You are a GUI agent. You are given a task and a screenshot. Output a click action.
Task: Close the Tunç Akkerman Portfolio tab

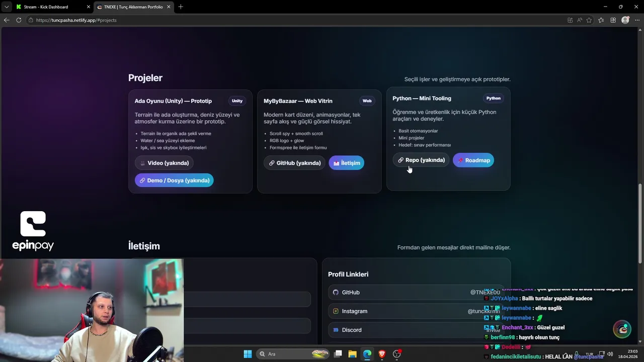(169, 7)
